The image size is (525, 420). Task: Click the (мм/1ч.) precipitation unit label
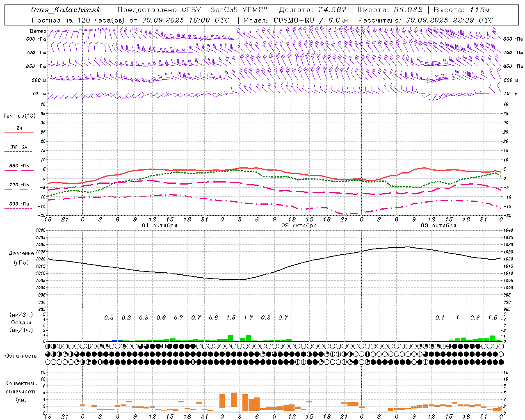[21, 330]
